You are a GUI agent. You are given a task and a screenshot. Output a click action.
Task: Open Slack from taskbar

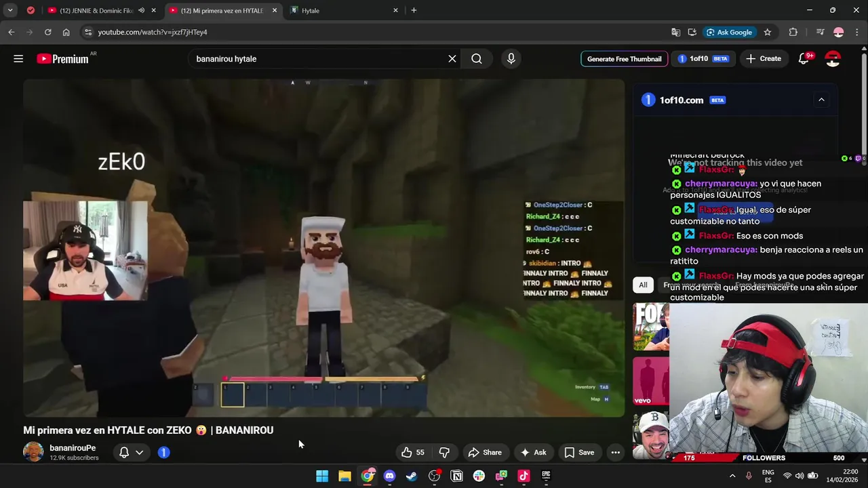click(x=479, y=476)
